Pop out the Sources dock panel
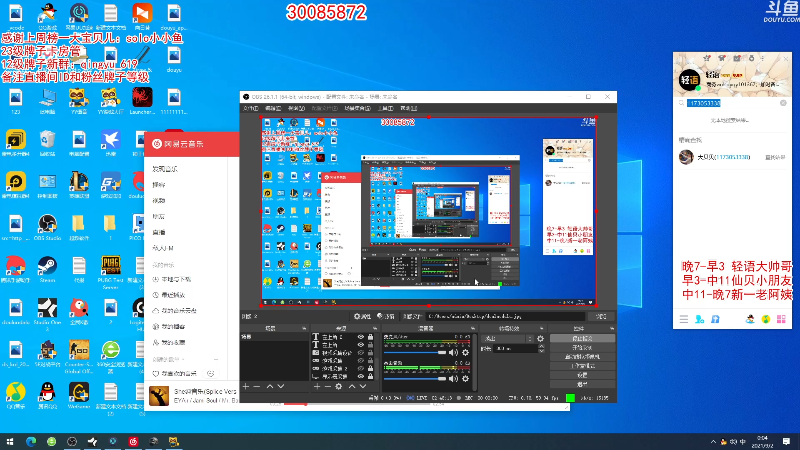The image size is (800, 450). coord(376,329)
